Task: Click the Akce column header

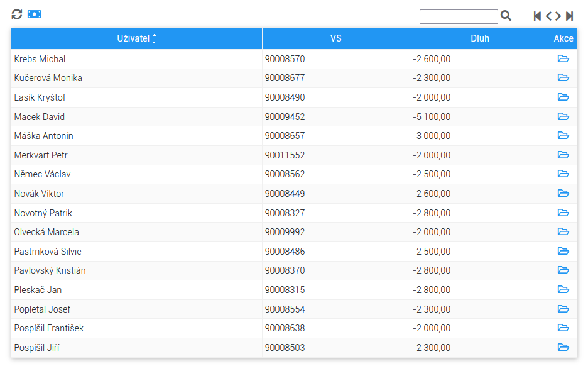Action: pos(563,38)
